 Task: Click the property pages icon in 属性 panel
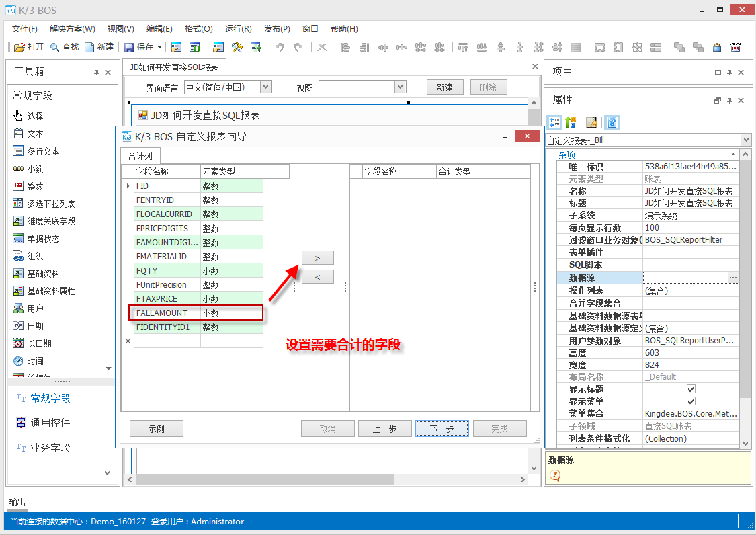591,122
